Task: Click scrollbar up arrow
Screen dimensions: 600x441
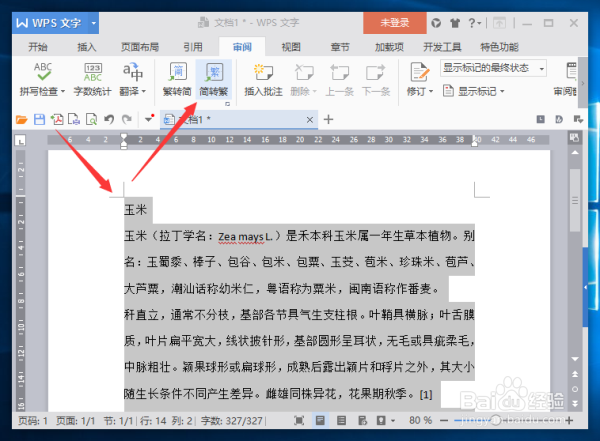Action: tap(575, 153)
